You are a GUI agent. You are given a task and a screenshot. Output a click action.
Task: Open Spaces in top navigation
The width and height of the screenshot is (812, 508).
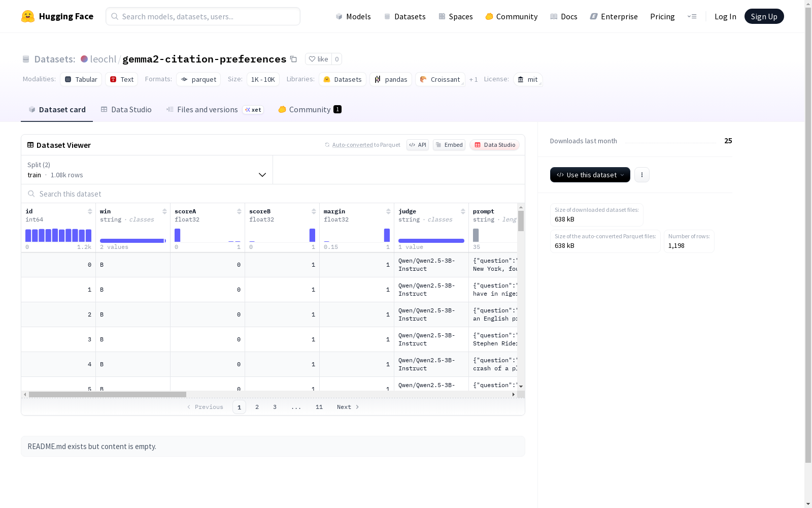[456, 16]
